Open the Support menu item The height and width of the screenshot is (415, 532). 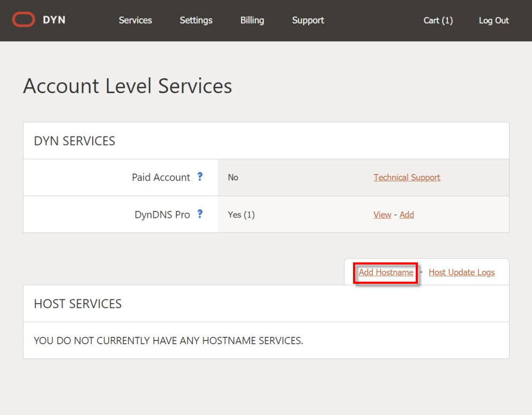pos(308,20)
